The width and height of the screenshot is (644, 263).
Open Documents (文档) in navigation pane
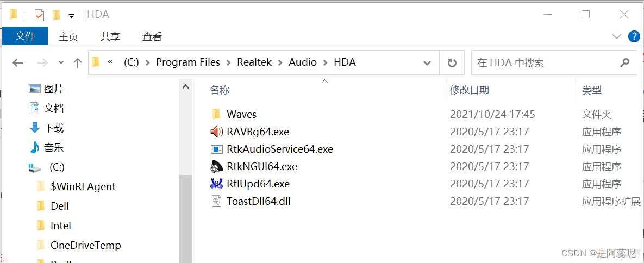(46, 109)
